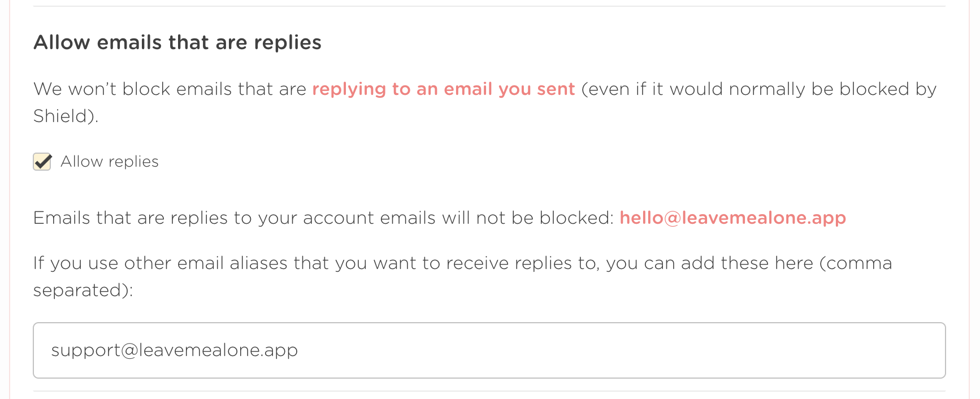
Task: Open the "replying to an email you sent" link
Action: [443, 89]
